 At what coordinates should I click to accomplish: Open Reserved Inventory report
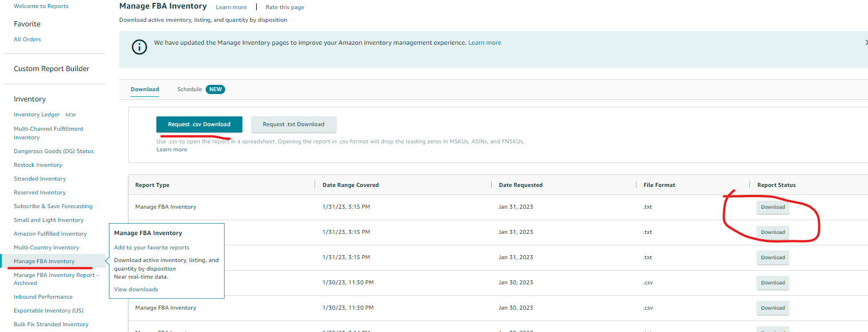(x=40, y=193)
